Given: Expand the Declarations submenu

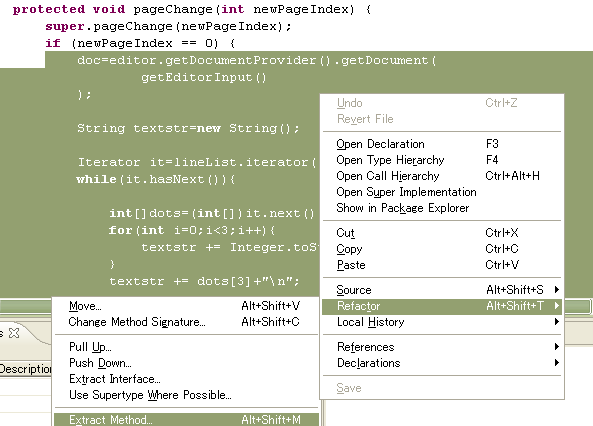Looking at the screenshot, I should pyautogui.click(x=442, y=363).
